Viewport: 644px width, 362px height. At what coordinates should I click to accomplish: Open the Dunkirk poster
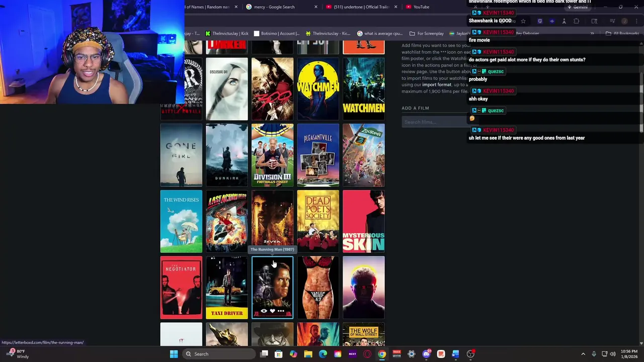226,155
